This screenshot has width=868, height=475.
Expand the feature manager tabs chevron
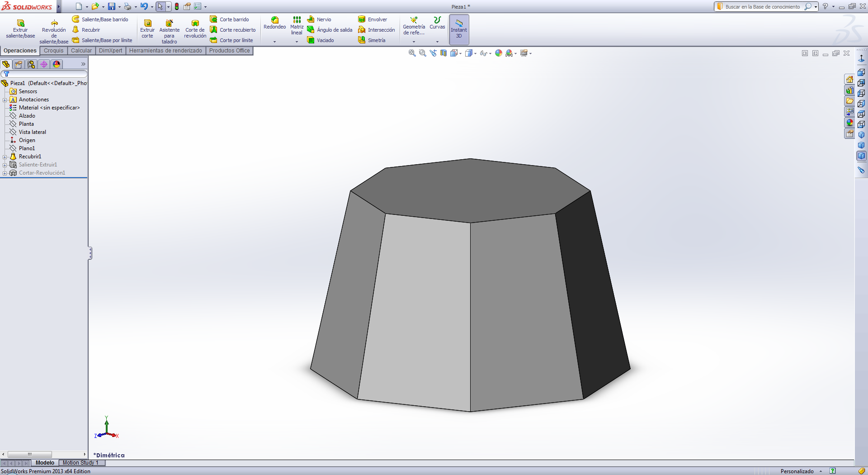click(x=83, y=64)
